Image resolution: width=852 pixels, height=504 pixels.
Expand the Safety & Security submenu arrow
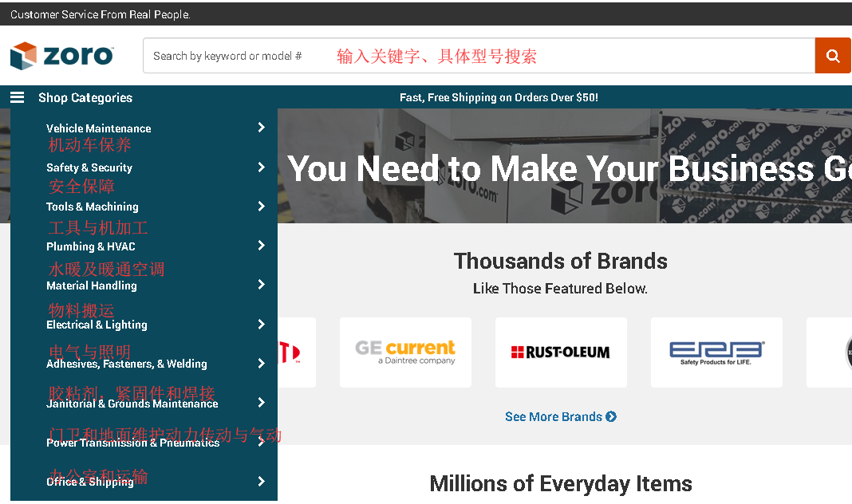[x=261, y=167]
